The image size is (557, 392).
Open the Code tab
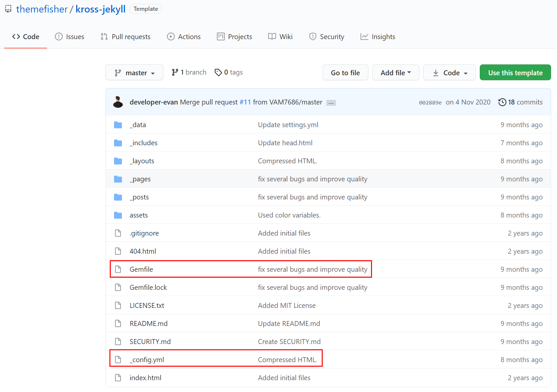tap(26, 37)
